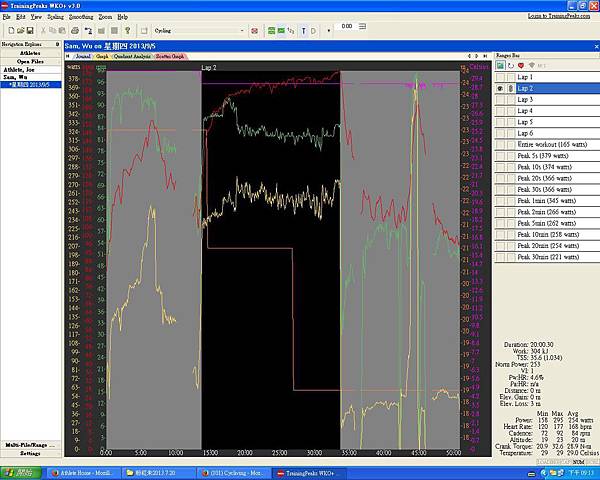The image size is (600, 480).
Task: Pin the Navigation Explorer panel
Action: pyautogui.click(x=57, y=44)
